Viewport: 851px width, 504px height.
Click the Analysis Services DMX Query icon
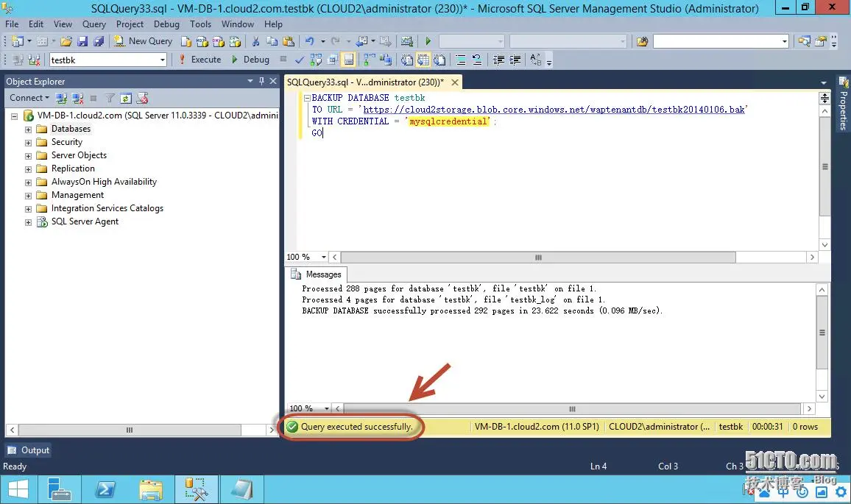pyautogui.click(x=218, y=41)
